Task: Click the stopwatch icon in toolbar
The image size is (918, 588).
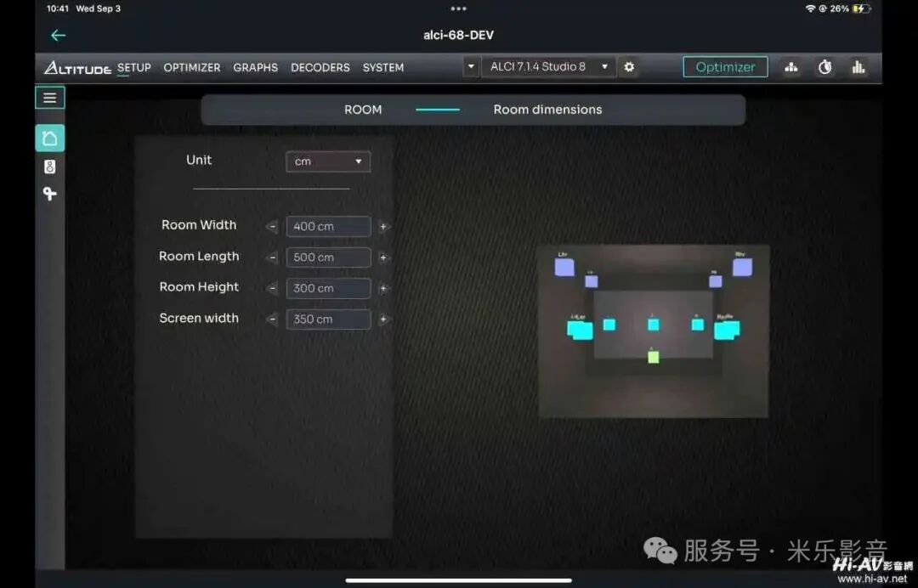Action: click(x=824, y=67)
